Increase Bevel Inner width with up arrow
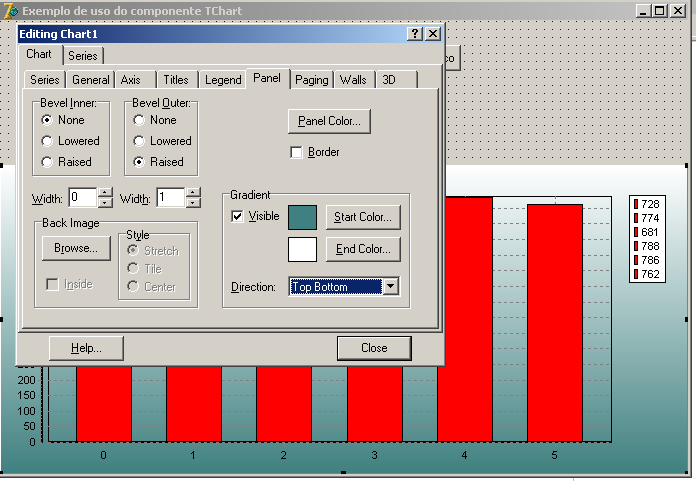Viewport: 696px width, 481px height. click(x=105, y=193)
